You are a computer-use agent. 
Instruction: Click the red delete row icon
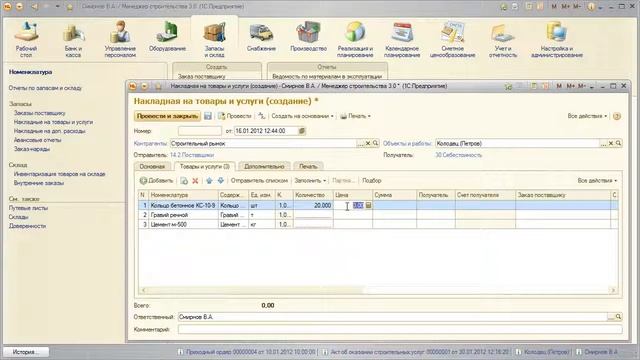(195, 180)
